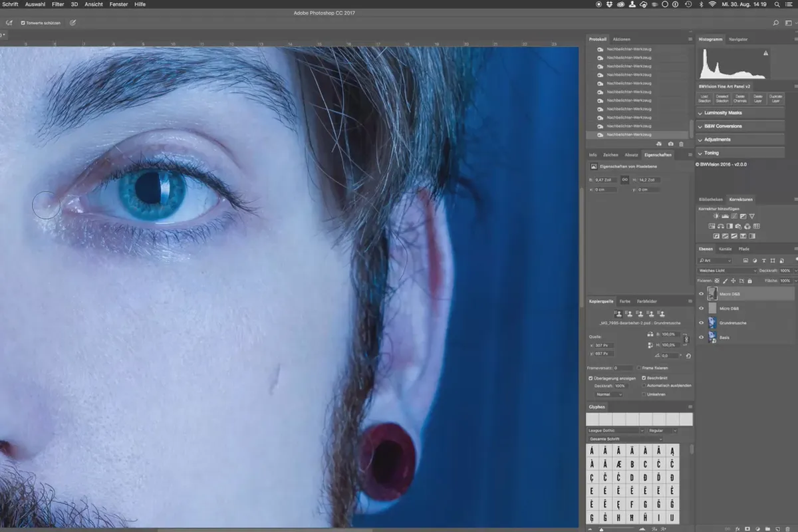The width and height of the screenshot is (798, 532).
Task: Switch to Bibliotheken tab
Action: [711, 199]
